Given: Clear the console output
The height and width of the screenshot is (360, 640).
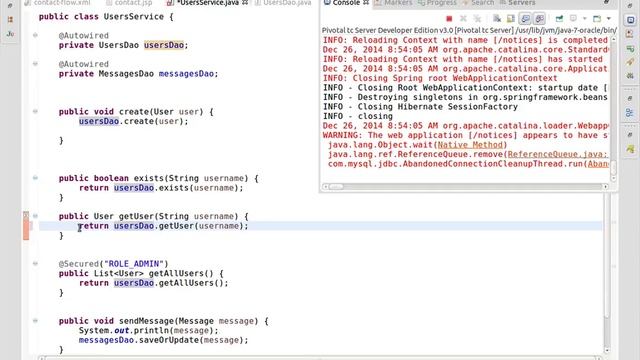Looking at the screenshot, I should click(x=497, y=19).
